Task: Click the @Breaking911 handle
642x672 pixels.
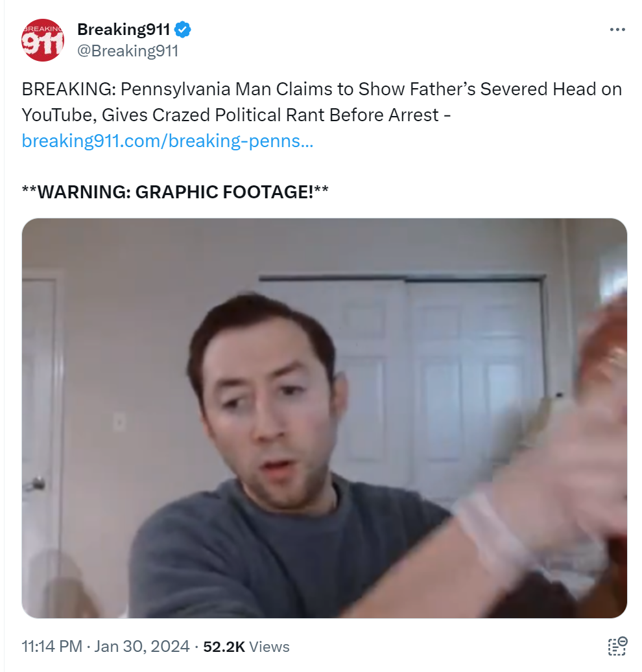Action: tap(127, 51)
